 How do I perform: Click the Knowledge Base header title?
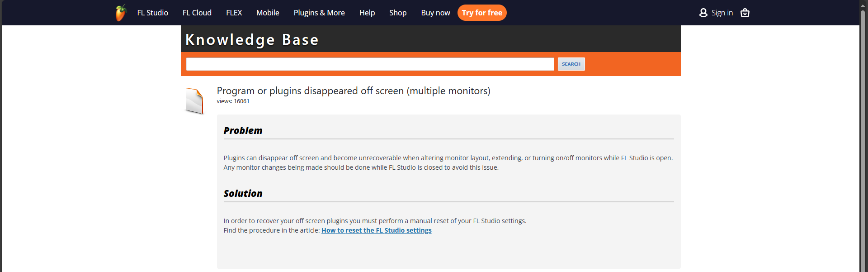[252, 40]
